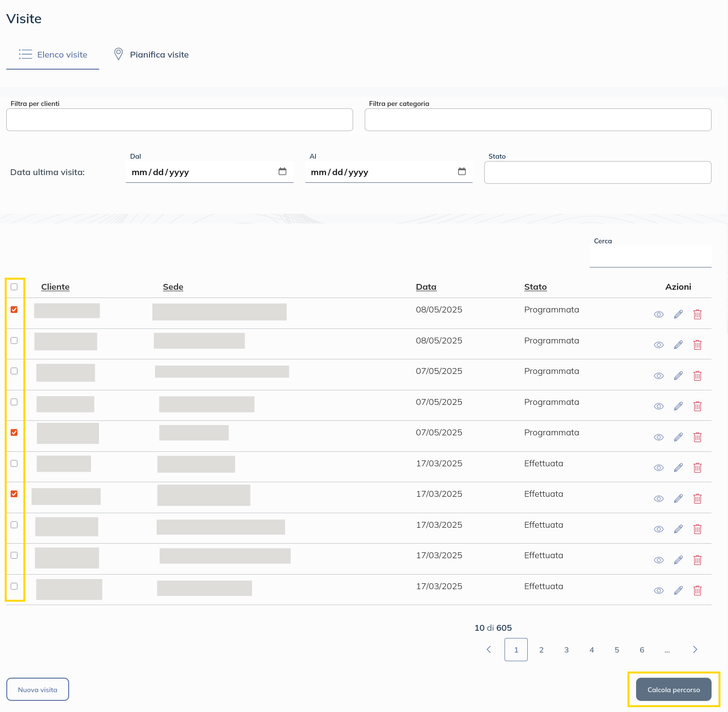Viewport: 728px width, 712px height.
Task: Click the Cerca search field
Action: [650, 256]
